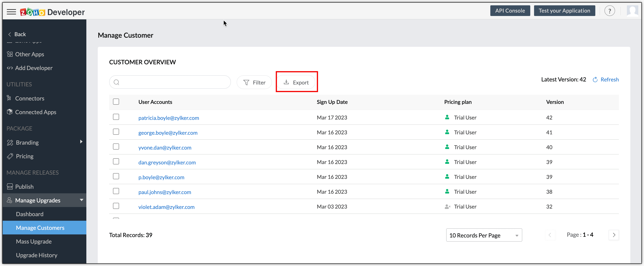Click the search magnifier icon
Screen dimensions: 644x266
pos(117,82)
